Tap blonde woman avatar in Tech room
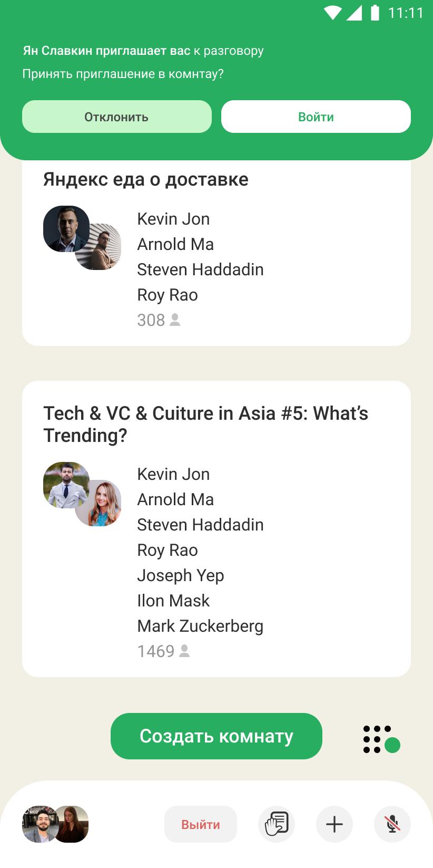The image size is (433, 868). click(x=99, y=503)
